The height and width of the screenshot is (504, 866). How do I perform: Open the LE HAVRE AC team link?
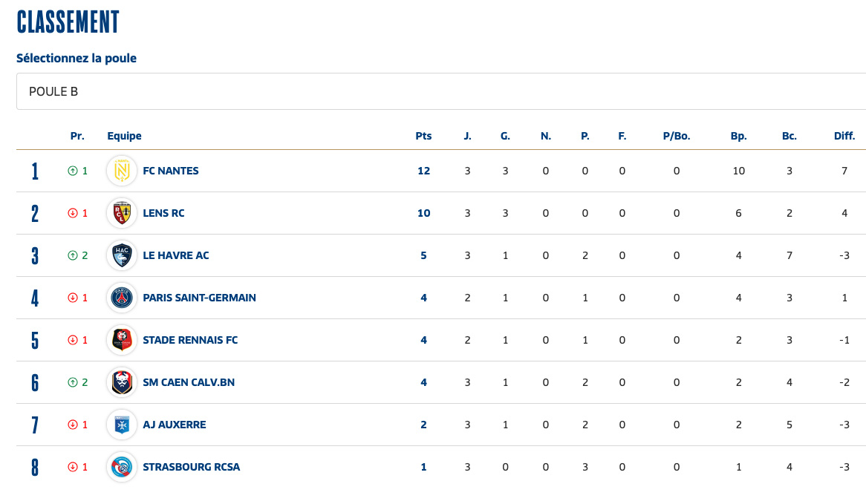click(176, 255)
